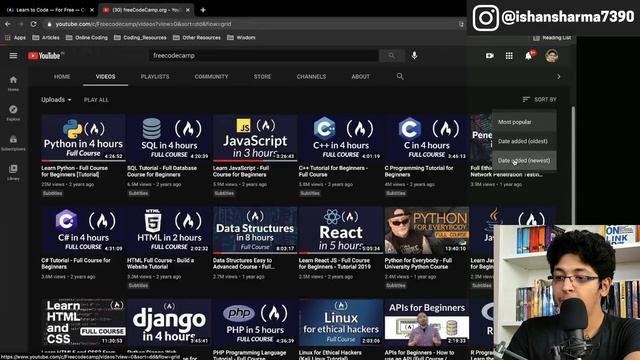The image size is (640, 360).
Task: Close the freeCodeCamp.org YouTube tab
Action: tap(188, 10)
